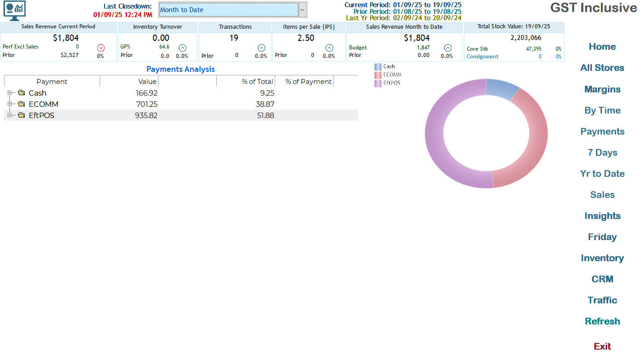
Task: Click the yellow folder icon beside Cash
Action: (22, 93)
